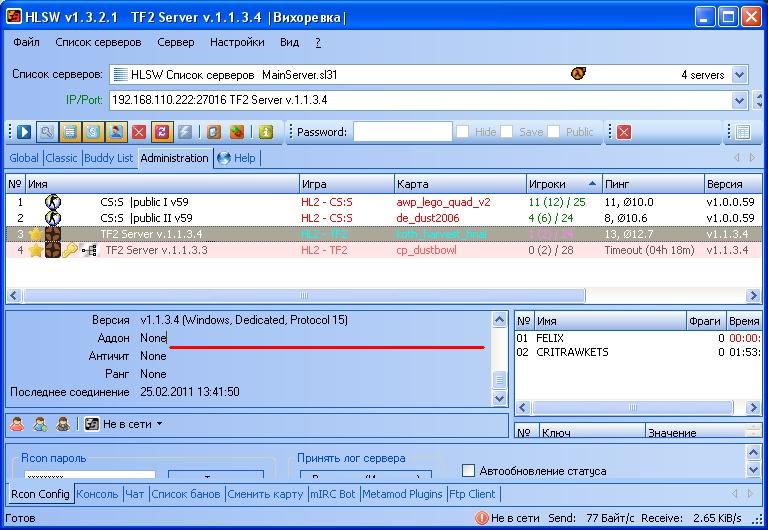Toggle the Hide password checkbox
The image size is (768, 530).
click(462, 132)
